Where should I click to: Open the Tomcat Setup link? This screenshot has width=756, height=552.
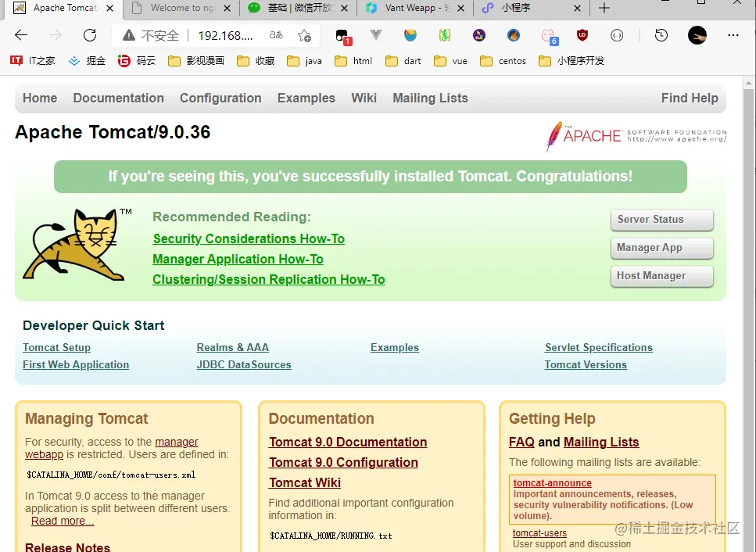click(x=56, y=347)
